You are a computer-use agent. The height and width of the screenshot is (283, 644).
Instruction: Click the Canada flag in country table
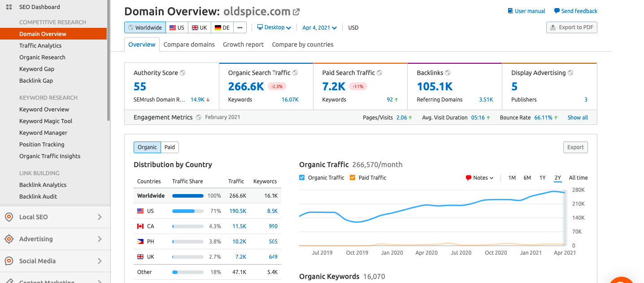click(140, 226)
